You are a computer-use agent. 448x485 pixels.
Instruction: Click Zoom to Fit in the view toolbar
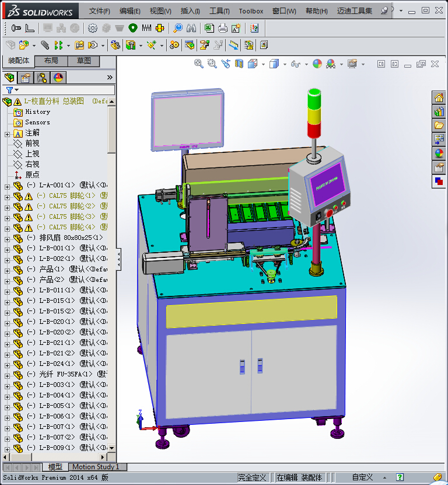click(198, 64)
